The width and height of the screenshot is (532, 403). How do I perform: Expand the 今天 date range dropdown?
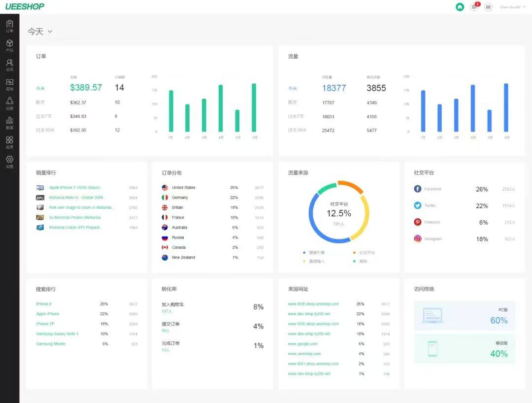40,32
